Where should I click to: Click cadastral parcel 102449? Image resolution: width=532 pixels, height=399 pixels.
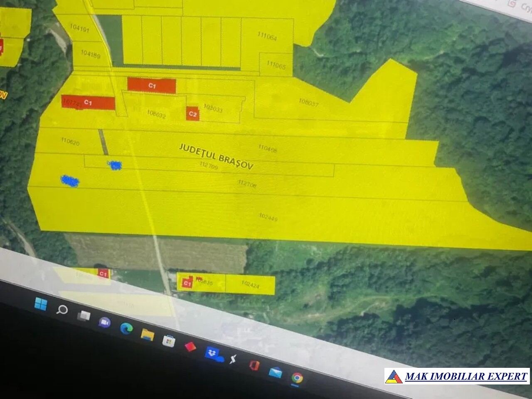pos(268,217)
